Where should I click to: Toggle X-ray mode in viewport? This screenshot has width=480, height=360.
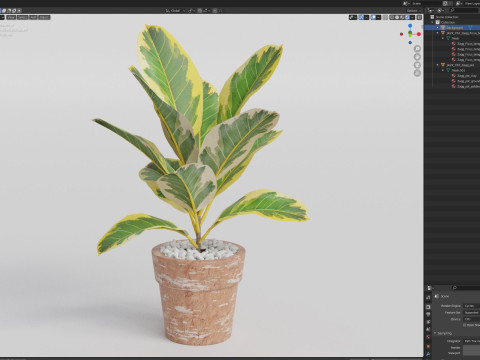385,17
